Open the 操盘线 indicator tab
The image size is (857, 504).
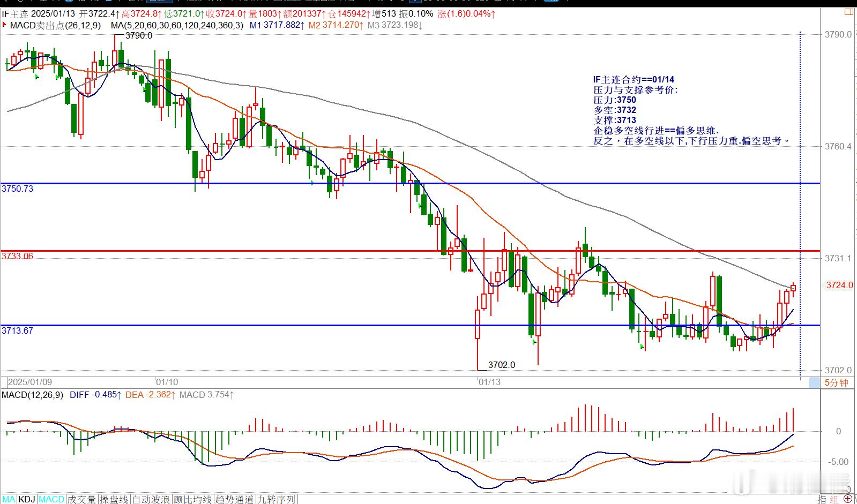114,499
